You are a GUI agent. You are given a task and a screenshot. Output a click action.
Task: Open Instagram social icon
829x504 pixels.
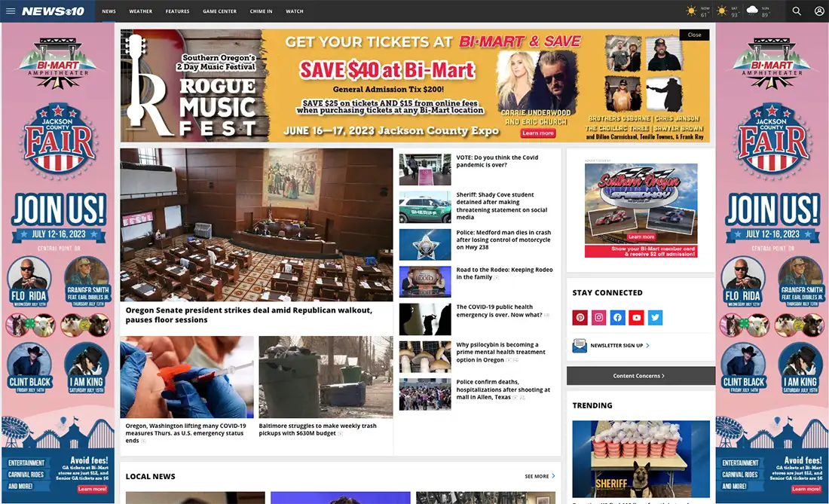tap(599, 317)
